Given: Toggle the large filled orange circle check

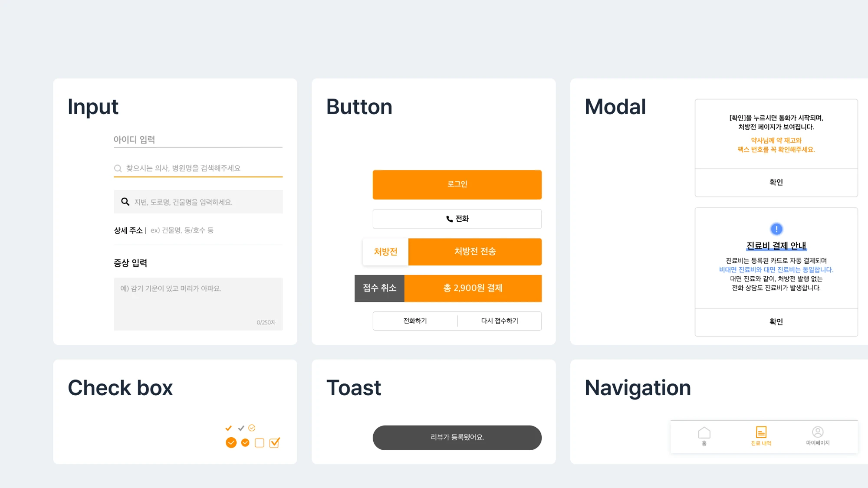Looking at the screenshot, I should (x=231, y=442).
